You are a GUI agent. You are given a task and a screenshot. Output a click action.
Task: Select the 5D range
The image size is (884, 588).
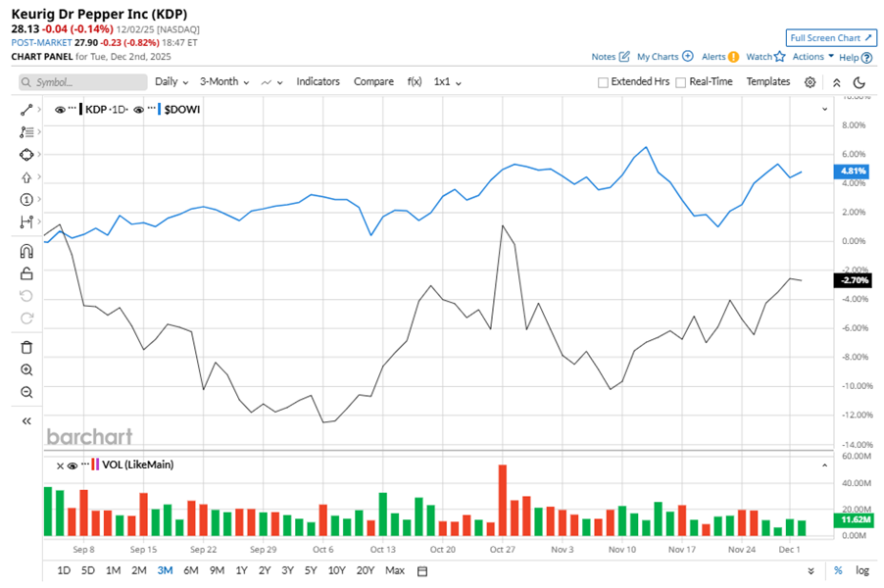point(88,570)
